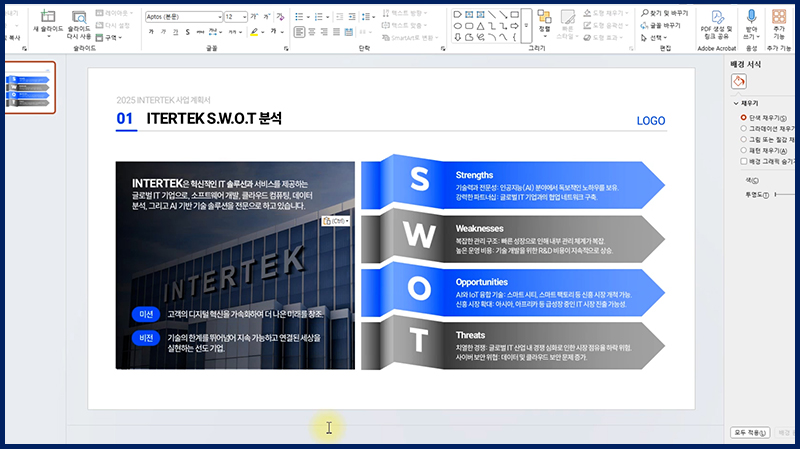Click the 미션 blue pill label
Image resolution: width=800 pixels, height=449 pixels.
(x=146, y=314)
